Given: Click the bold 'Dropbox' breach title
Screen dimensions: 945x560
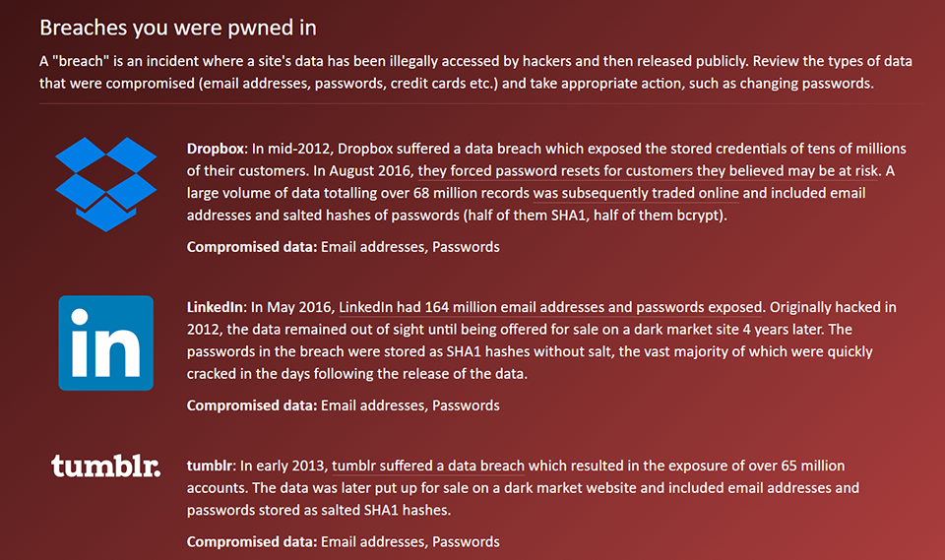Looking at the screenshot, I should click(215, 150).
